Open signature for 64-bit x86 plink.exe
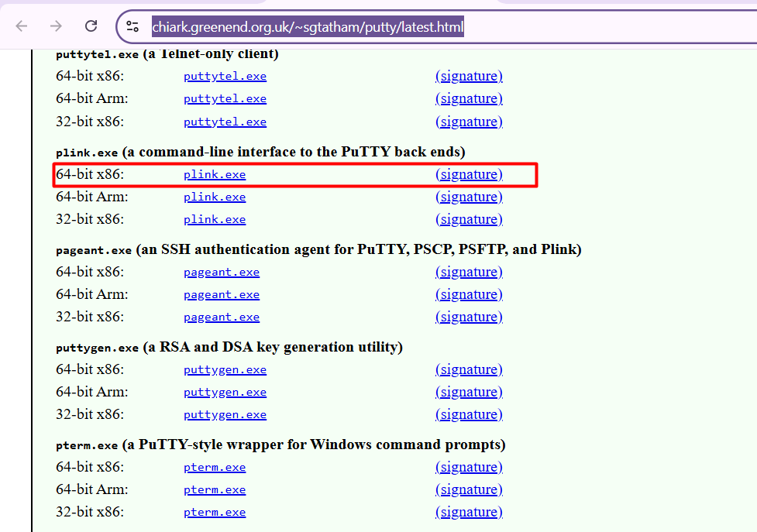 (x=469, y=175)
